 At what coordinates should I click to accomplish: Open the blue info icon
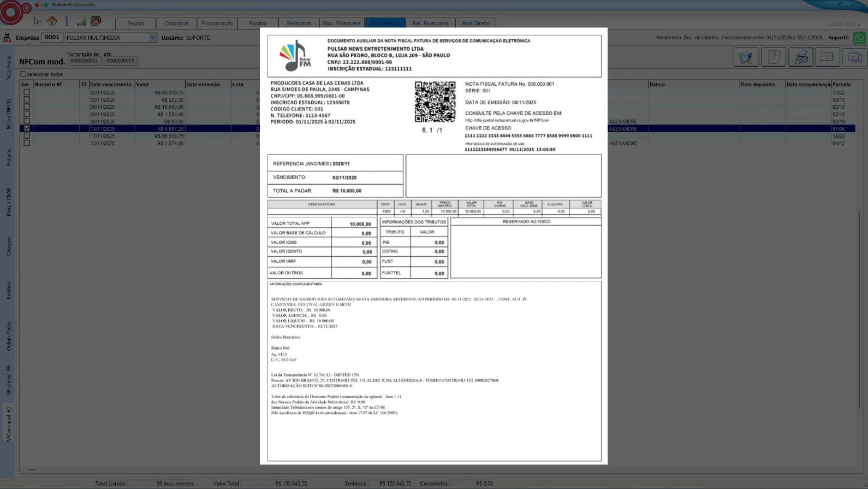[67, 21]
